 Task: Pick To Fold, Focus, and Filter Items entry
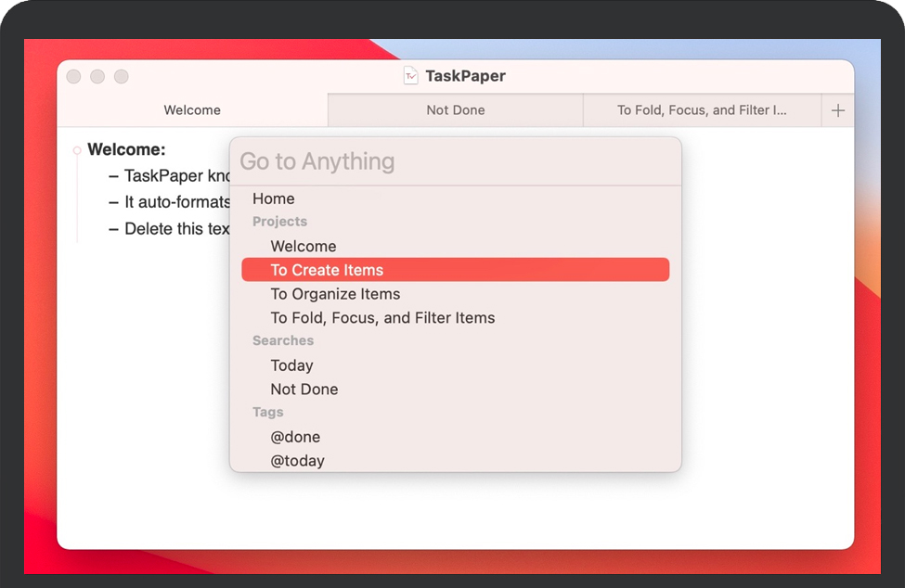pyautogui.click(x=382, y=318)
